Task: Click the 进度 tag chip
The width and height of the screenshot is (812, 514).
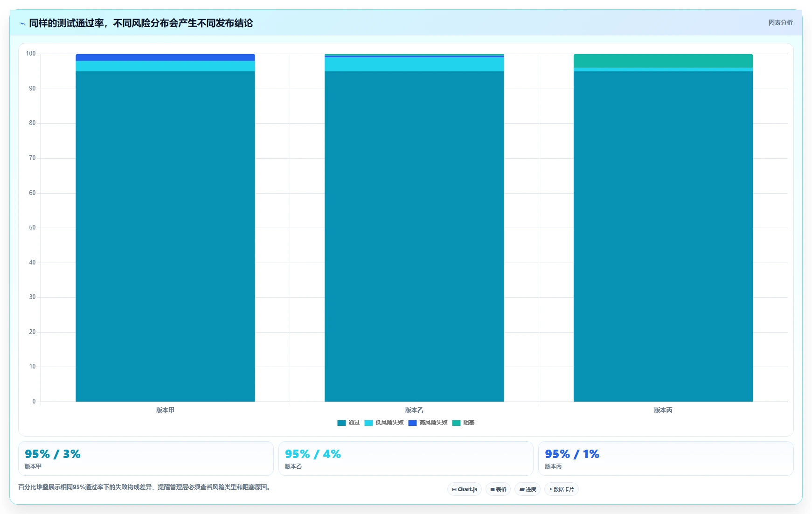Action: click(527, 489)
